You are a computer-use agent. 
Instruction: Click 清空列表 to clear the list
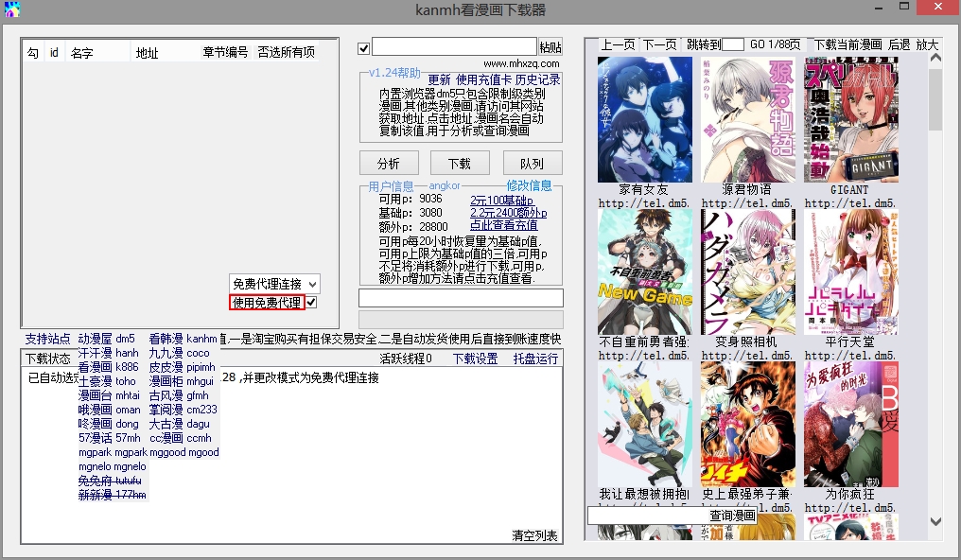point(535,535)
